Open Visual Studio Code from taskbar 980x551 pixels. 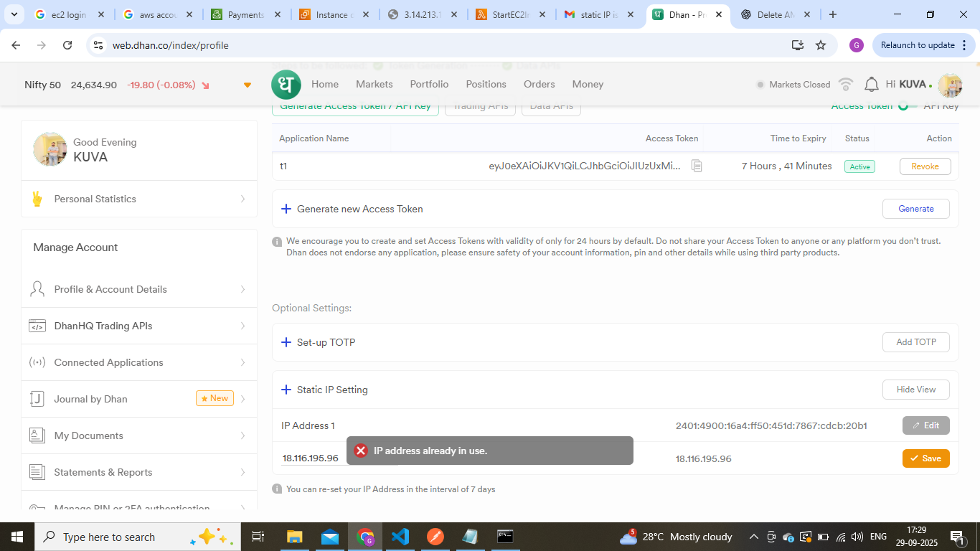400,537
